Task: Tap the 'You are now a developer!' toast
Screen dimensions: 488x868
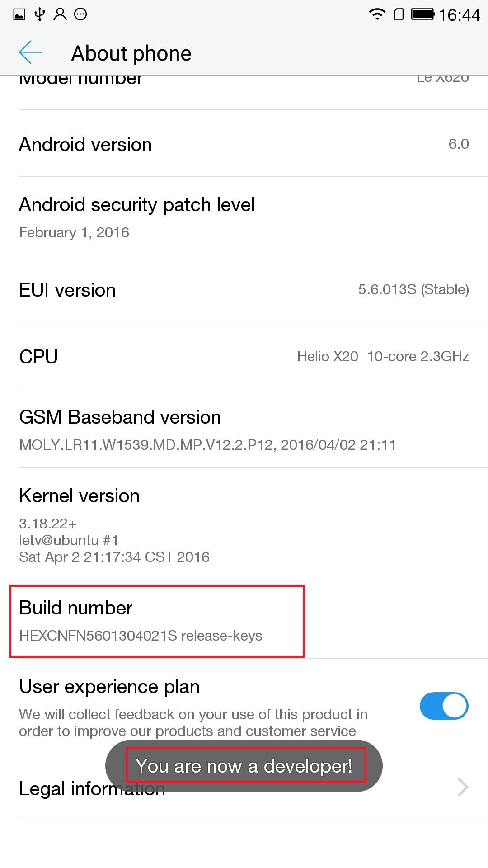Action: (x=244, y=766)
